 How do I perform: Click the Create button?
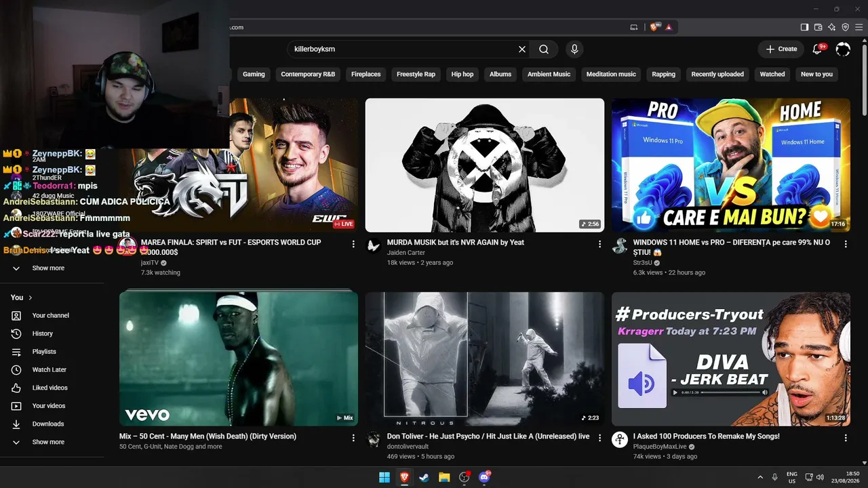pos(781,49)
